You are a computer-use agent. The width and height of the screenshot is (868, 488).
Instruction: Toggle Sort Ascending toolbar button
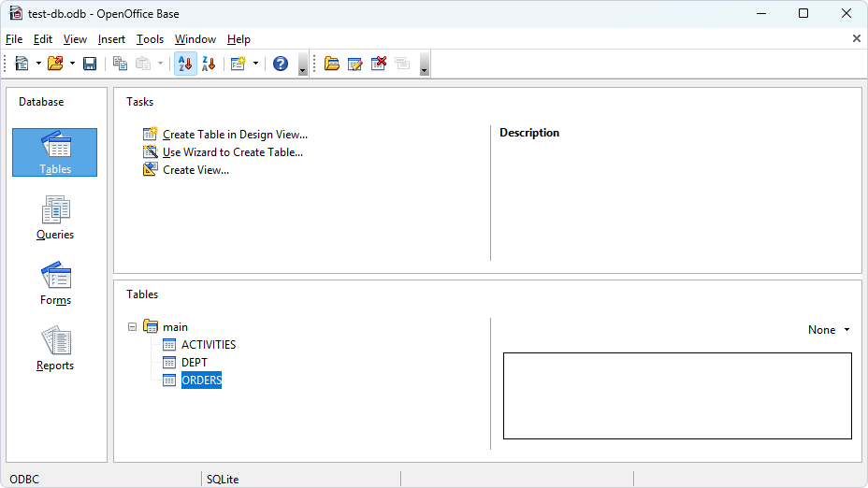coord(185,64)
